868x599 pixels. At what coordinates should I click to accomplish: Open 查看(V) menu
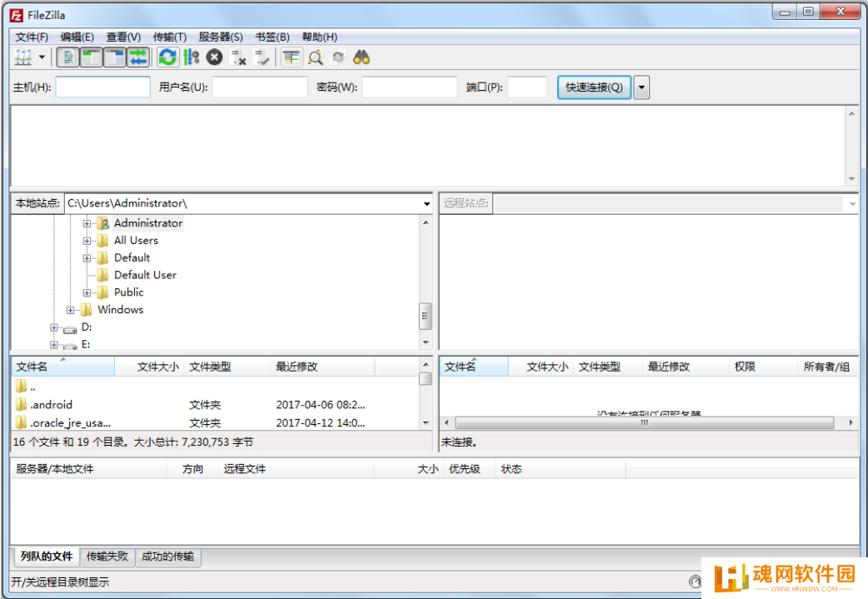(x=123, y=37)
